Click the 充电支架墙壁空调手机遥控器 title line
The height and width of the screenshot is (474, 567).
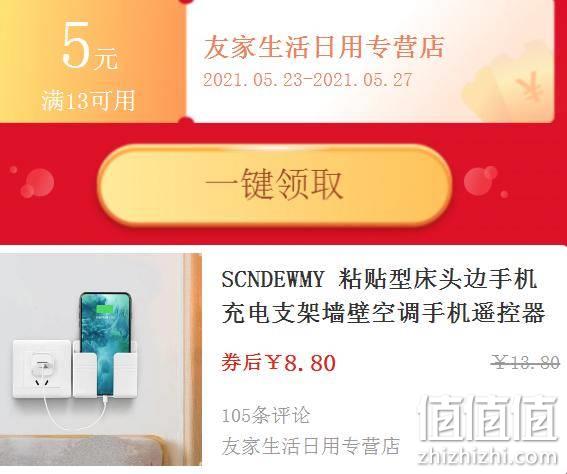click(383, 313)
